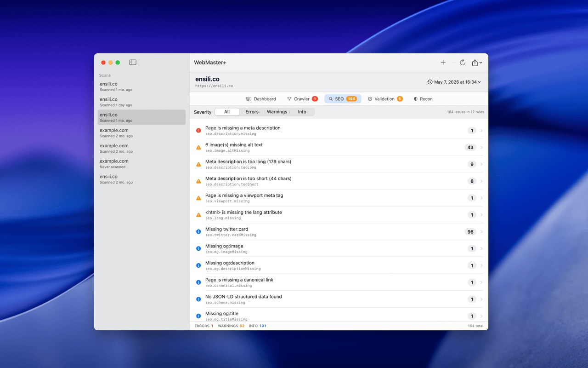Click the 96 count badge
This screenshot has width=588, height=368.
470,232
